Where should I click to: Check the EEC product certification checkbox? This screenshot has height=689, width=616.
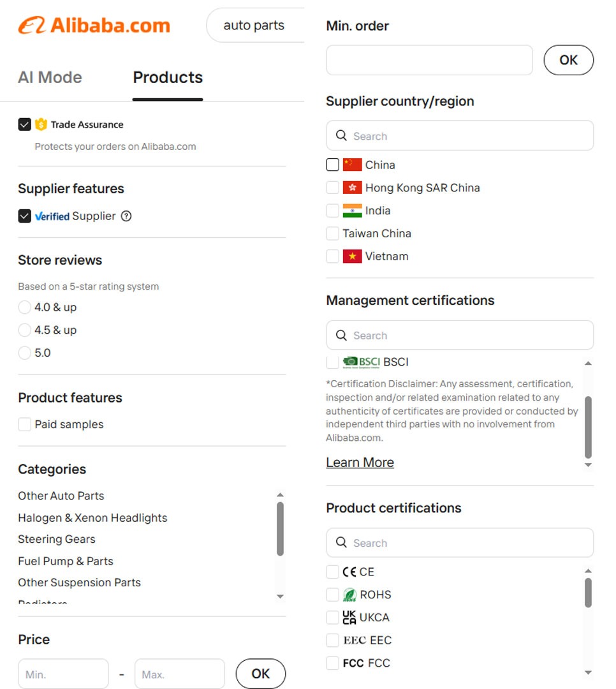pos(333,641)
